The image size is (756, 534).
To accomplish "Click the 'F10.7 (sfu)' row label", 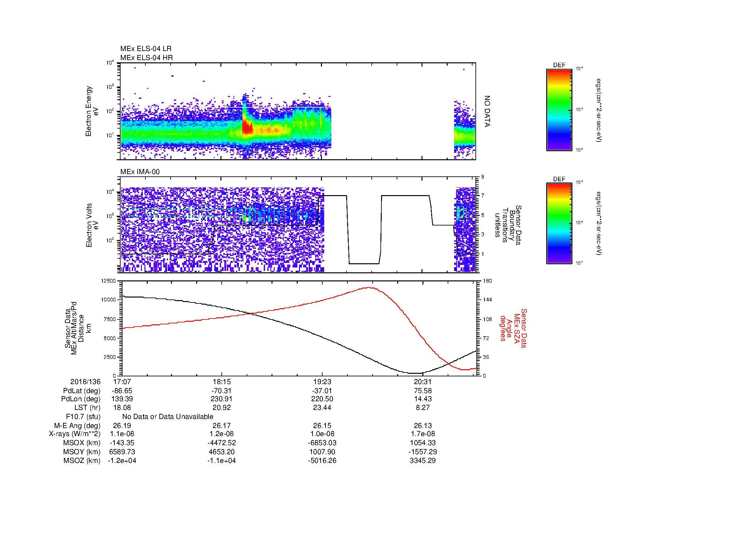I will tap(83, 416).
